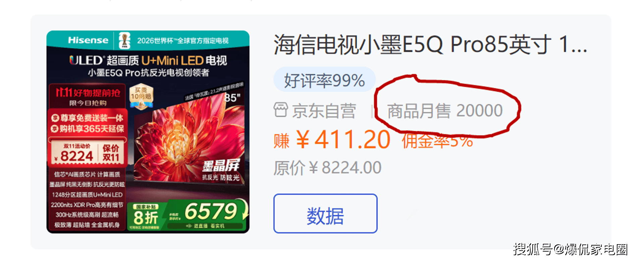Click the 墨晶屏 label on TV image
Viewport: 644px width, 263px height.
pyautogui.click(x=221, y=166)
